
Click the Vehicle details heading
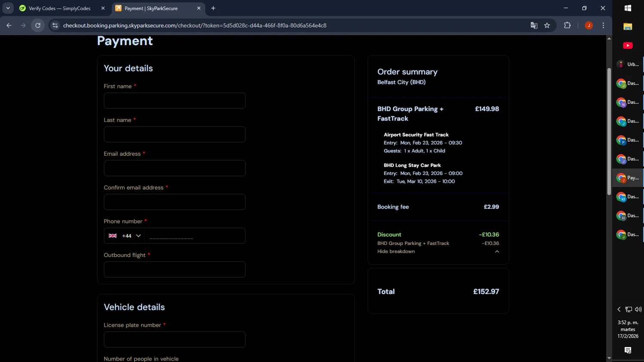pos(134,307)
